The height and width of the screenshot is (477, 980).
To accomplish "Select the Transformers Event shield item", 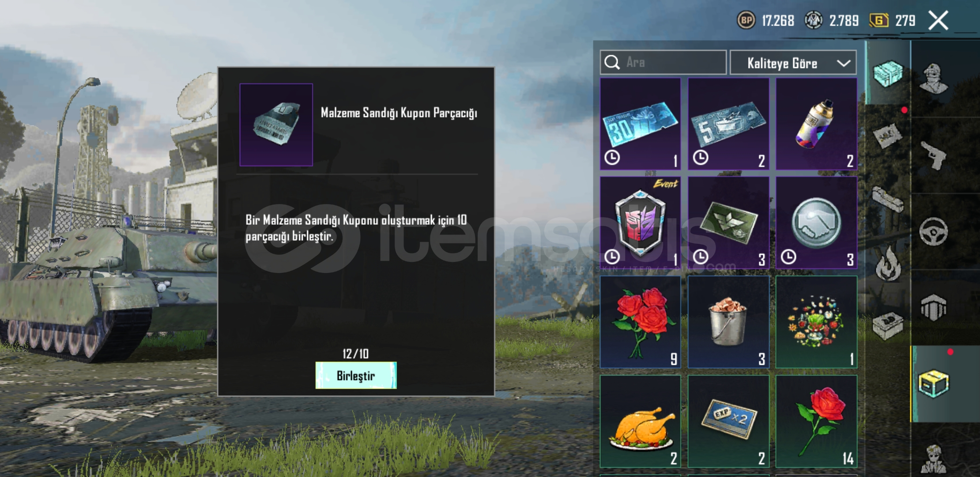I will tap(640, 223).
